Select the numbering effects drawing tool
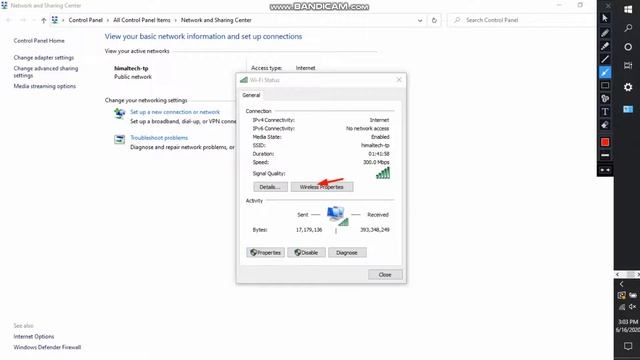Image resolution: width=640 pixels, height=360 pixels. (605, 98)
